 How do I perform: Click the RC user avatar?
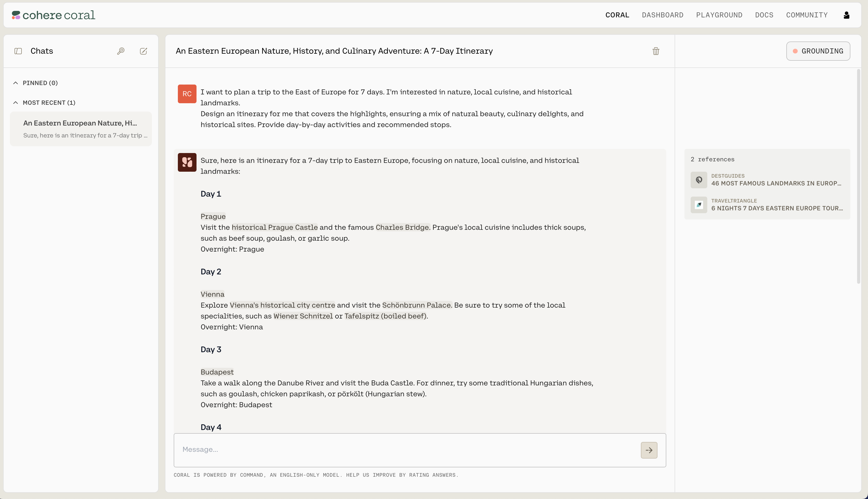(x=187, y=94)
